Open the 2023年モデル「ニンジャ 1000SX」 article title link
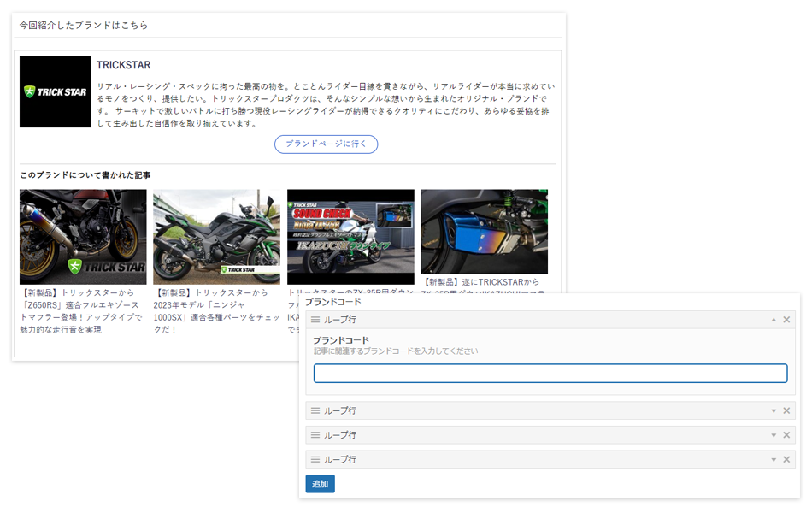Viewport: 812px width, 513px height. 216,311
